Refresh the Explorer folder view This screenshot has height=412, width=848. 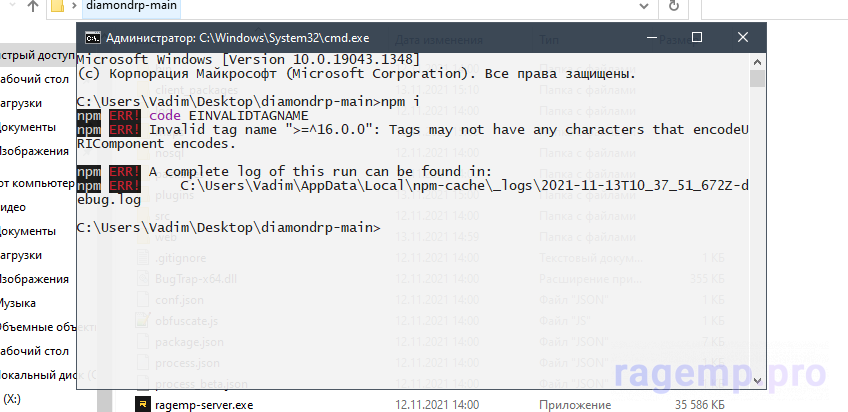pyautogui.click(x=674, y=6)
